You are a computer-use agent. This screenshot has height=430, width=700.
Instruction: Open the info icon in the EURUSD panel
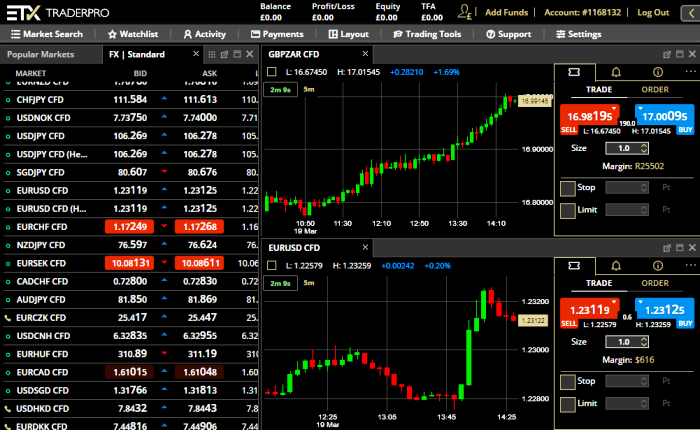pos(658,266)
